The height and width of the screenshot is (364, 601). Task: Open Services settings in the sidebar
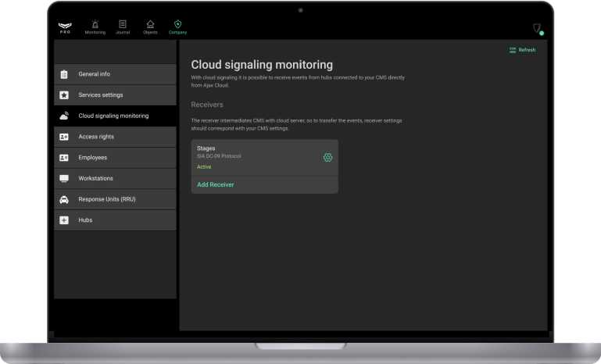[101, 95]
